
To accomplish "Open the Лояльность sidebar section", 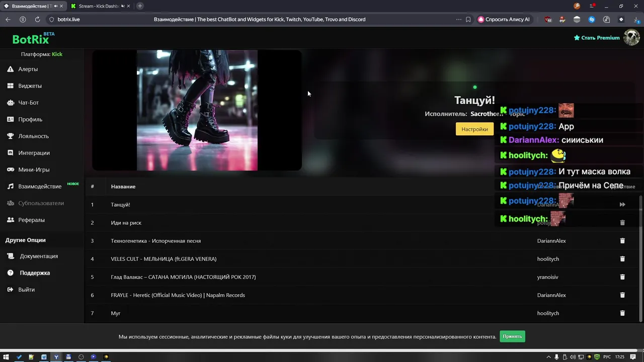I will pos(33,136).
